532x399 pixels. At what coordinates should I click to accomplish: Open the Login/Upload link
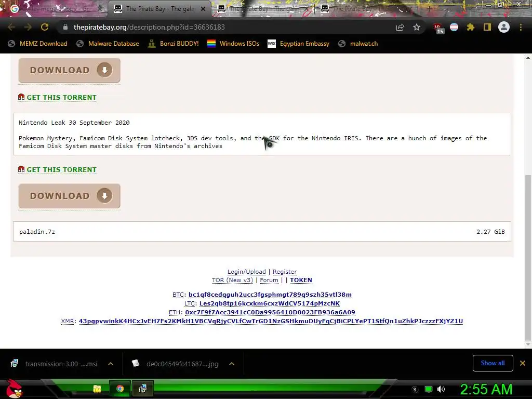247,272
